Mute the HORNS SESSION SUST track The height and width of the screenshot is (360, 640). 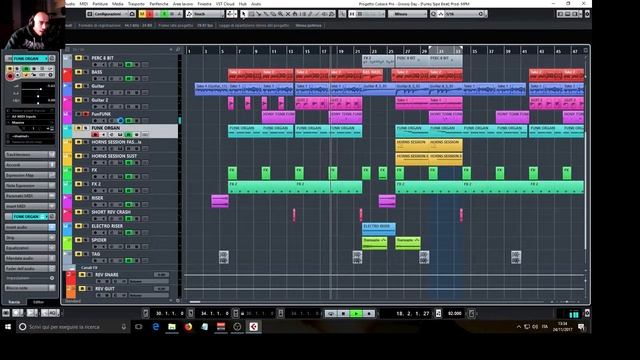pos(78,156)
